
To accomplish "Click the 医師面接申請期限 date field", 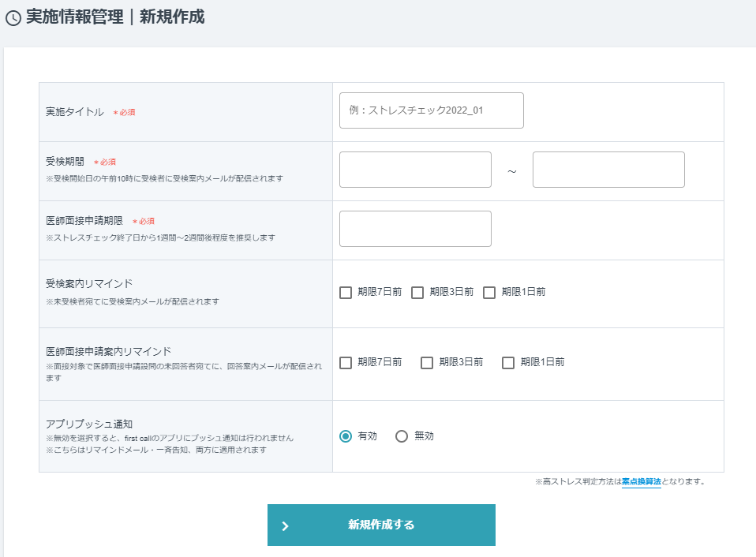I will (x=415, y=229).
